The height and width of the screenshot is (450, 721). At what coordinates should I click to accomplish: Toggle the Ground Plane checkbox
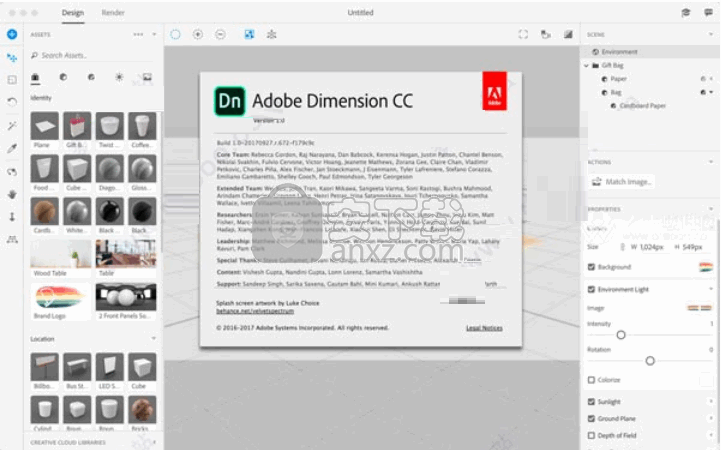click(x=591, y=418)
